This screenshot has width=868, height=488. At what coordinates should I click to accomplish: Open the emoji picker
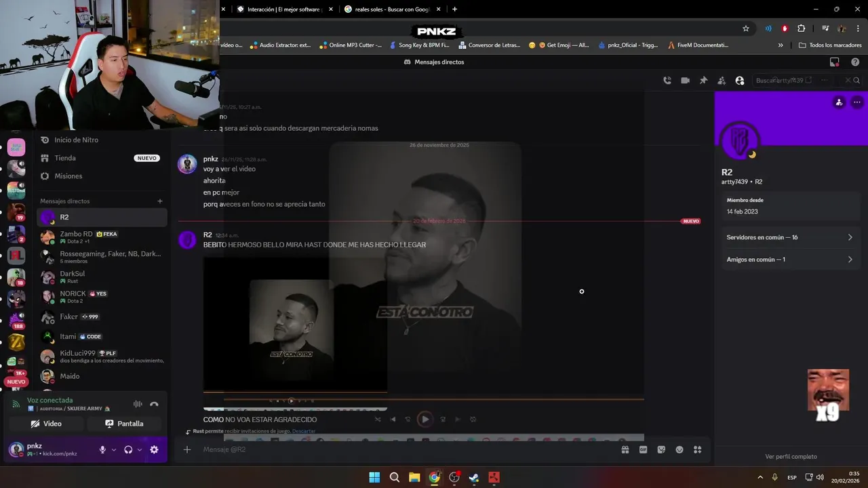pyautogui.click(x=679, y=449)
